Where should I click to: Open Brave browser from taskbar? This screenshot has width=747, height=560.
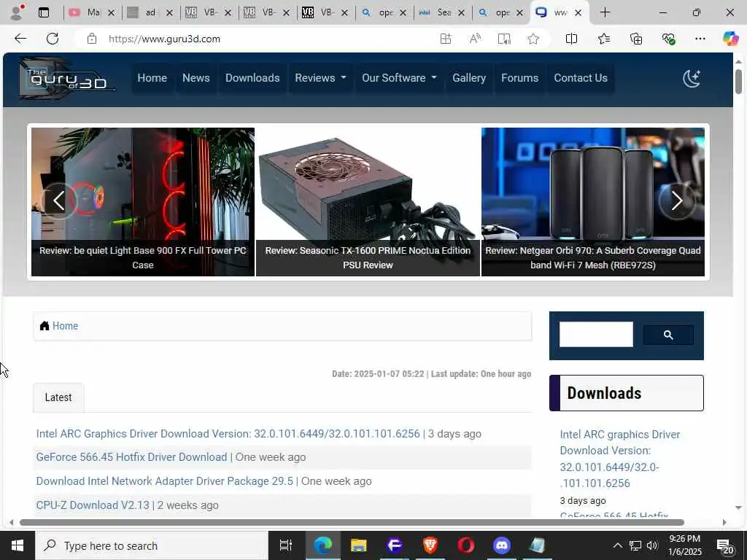click(x=430, y=545)
